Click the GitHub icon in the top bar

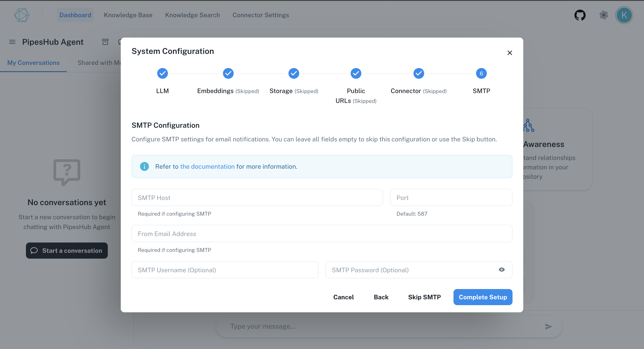[x=580, y=15]
